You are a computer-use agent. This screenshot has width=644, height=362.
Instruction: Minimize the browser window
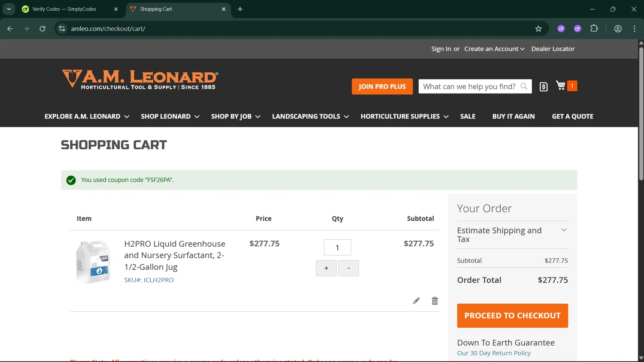click(592, 9)
